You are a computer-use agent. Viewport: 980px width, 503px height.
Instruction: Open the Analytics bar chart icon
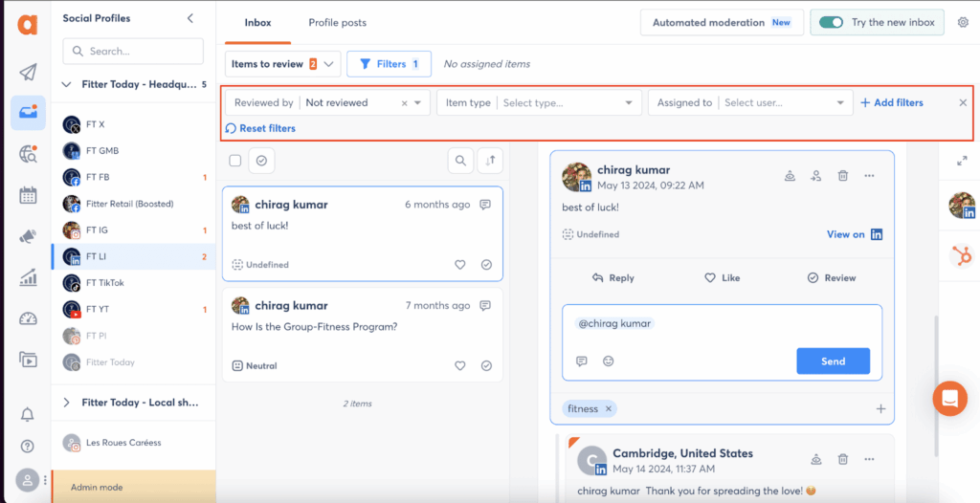pyautogui.click(x=28, y=277)
